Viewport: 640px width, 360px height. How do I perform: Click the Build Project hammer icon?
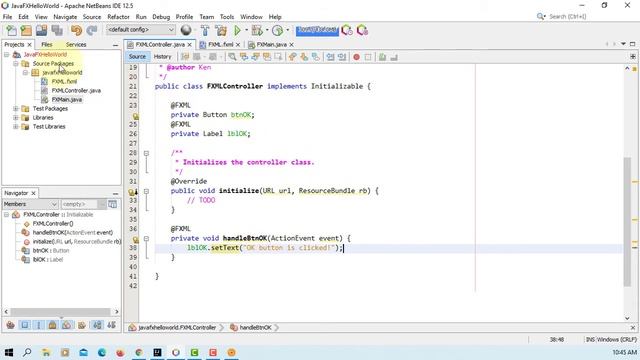click(x=205, y=30)
